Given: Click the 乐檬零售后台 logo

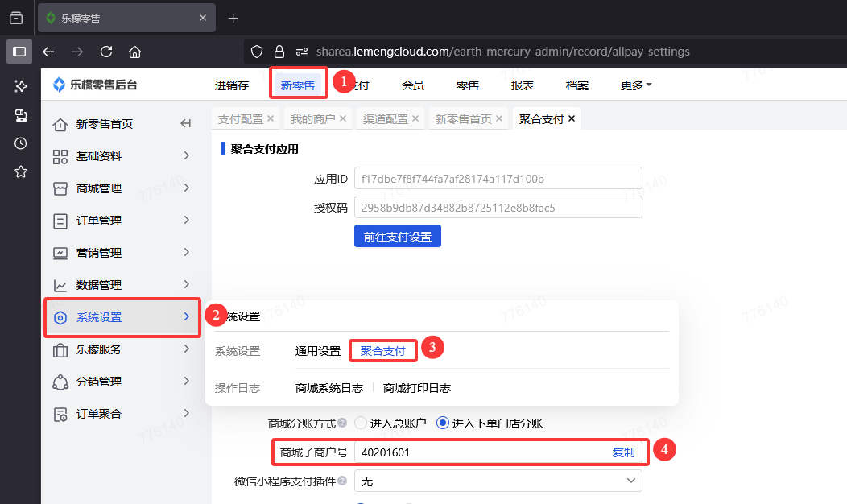Looking at the screenshot, I should point(95,85).
